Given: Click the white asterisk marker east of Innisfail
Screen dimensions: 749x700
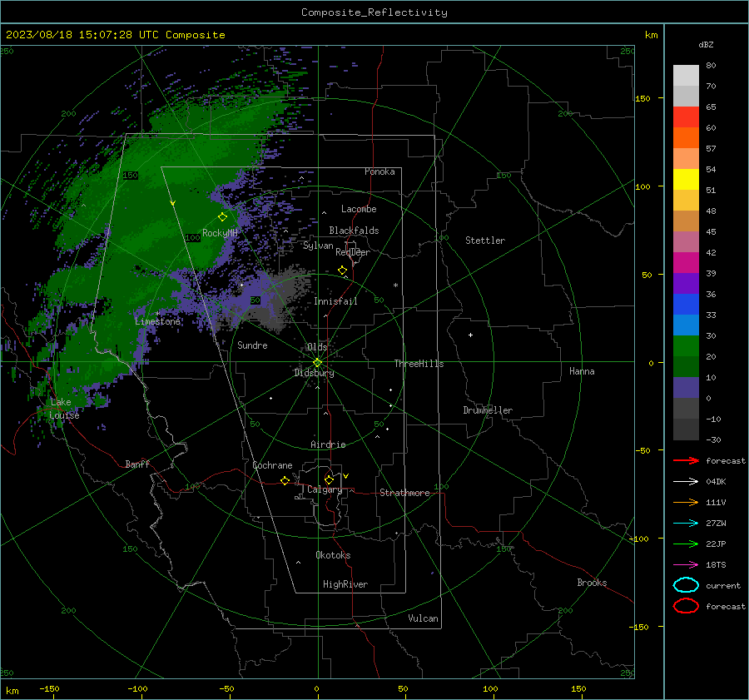Looking at the screenshot, I should pos(395,285).
